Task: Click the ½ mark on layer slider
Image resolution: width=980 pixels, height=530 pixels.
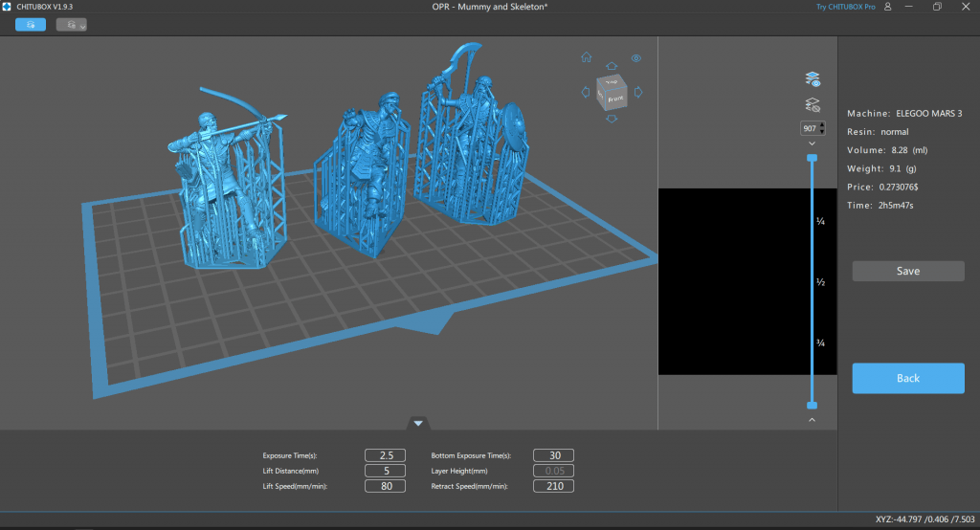Action: (x=820, y=282)
